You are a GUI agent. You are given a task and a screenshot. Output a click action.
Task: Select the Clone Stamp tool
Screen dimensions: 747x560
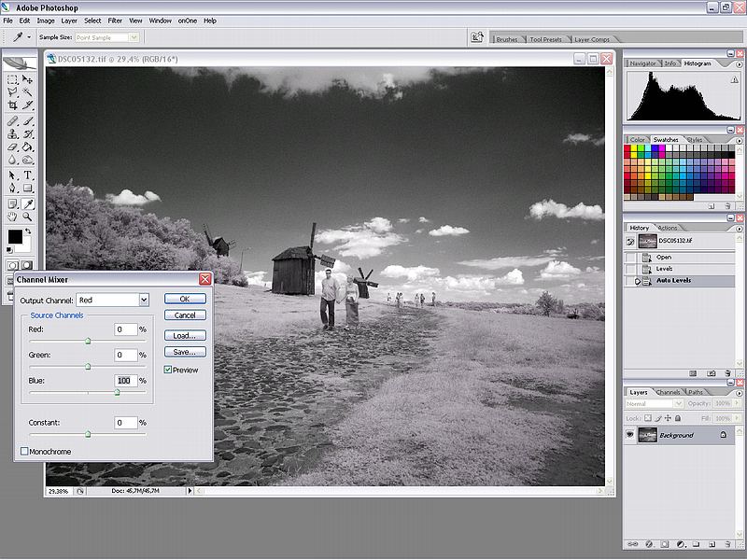[13, 134]
